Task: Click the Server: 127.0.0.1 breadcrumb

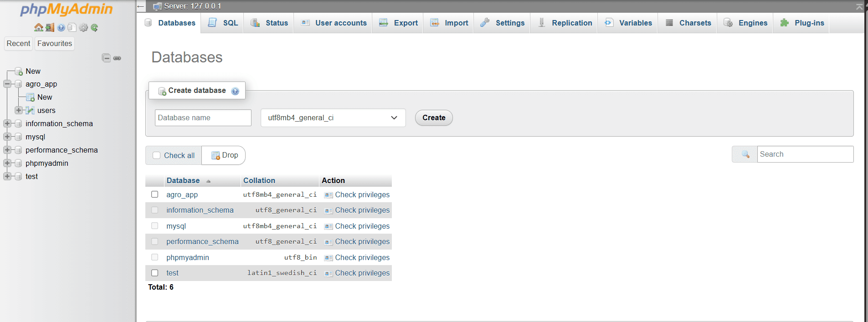Action: 193,6
